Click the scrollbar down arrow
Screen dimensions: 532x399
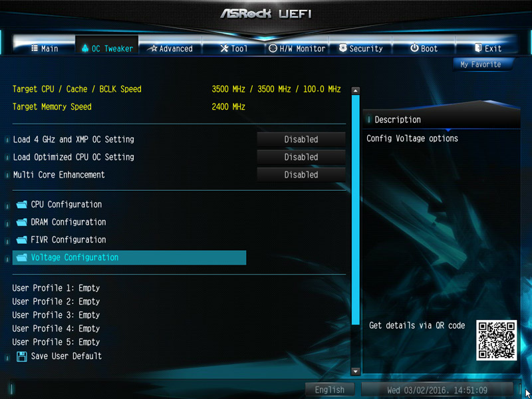(x=355, y=371)
